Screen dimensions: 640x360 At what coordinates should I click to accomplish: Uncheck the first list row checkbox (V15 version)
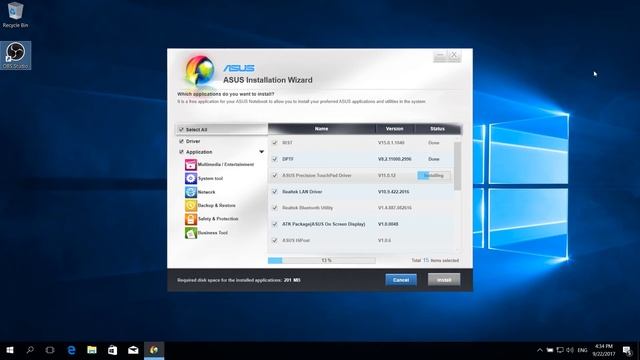click(x=275, y=143)
